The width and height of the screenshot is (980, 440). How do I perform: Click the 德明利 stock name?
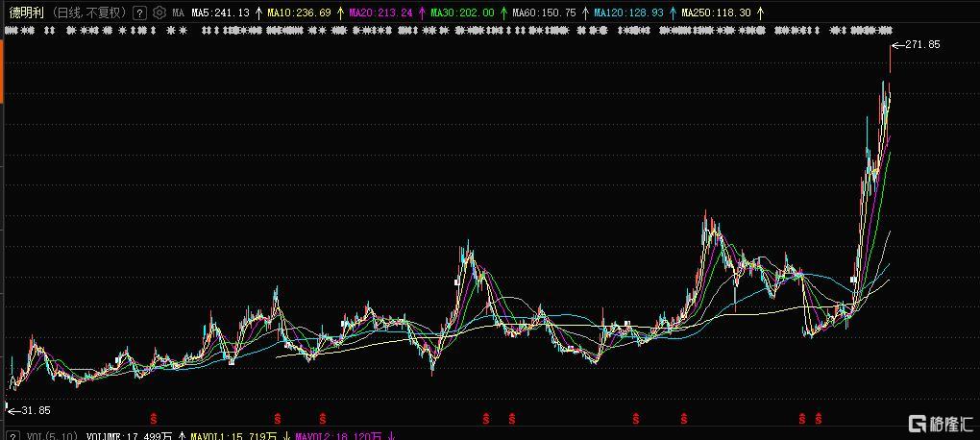pos(27,12)
